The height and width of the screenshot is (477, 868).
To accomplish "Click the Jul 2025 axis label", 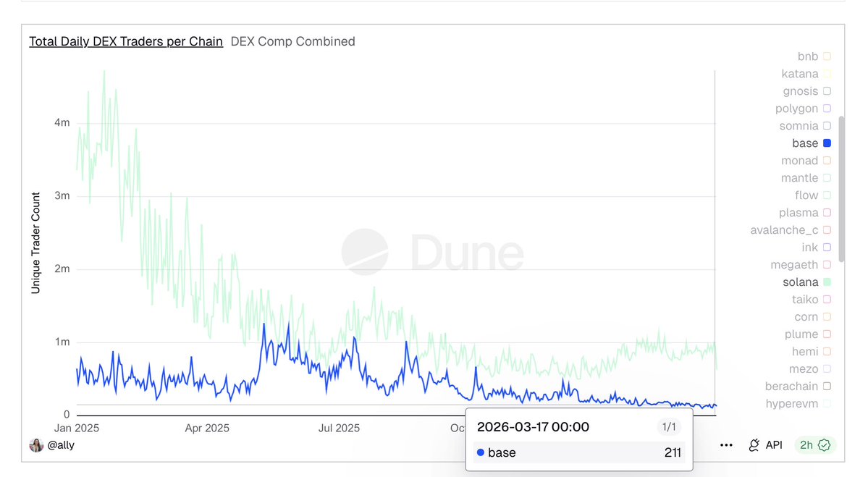I will [339, 428].
